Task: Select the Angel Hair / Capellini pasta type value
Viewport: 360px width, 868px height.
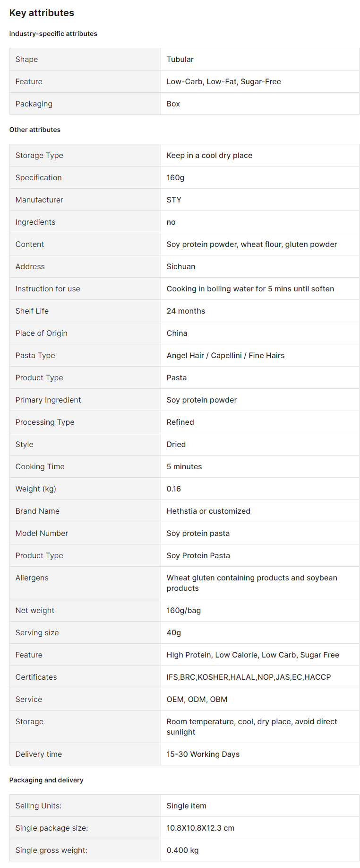Action: click(x=225, y=355)
